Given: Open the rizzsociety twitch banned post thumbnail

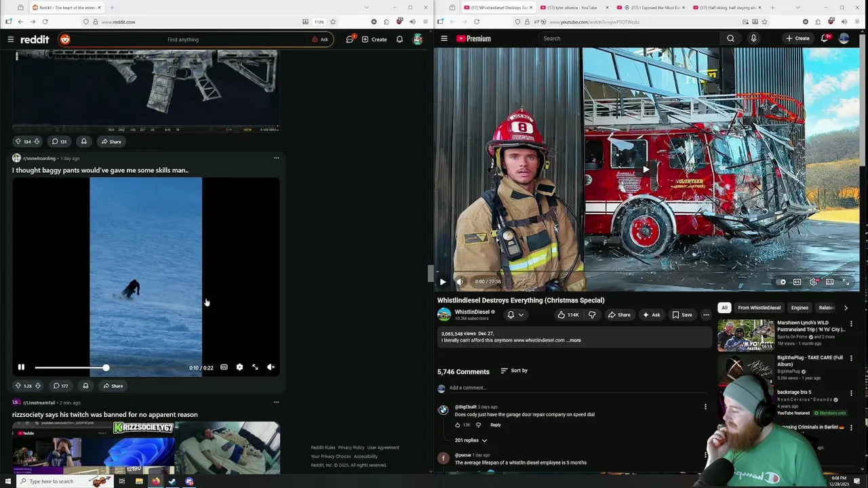Looking at the screenshot, I should coord(146,447).
